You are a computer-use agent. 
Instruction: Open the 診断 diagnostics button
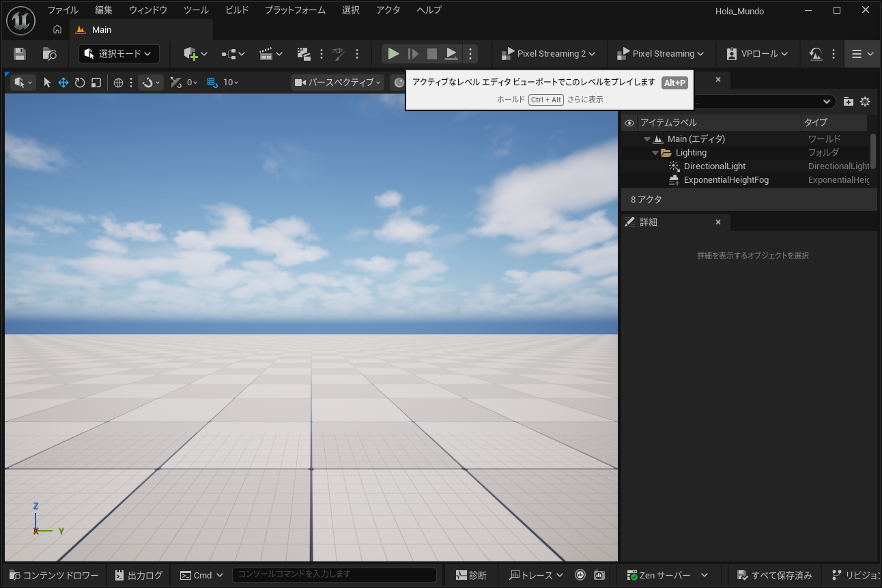472,575
